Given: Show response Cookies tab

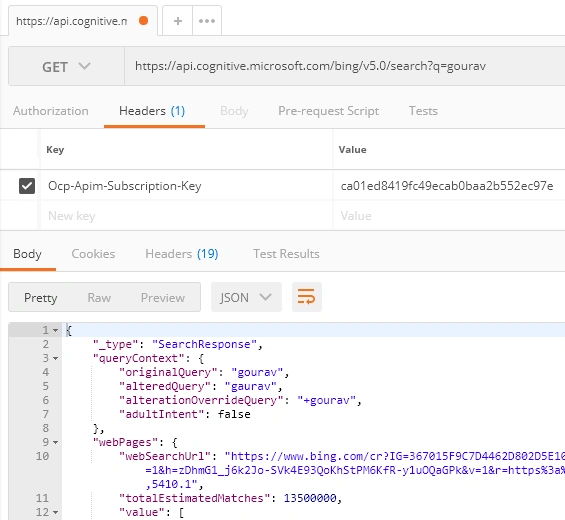Looking at the screenshot, I should [93, 254].
